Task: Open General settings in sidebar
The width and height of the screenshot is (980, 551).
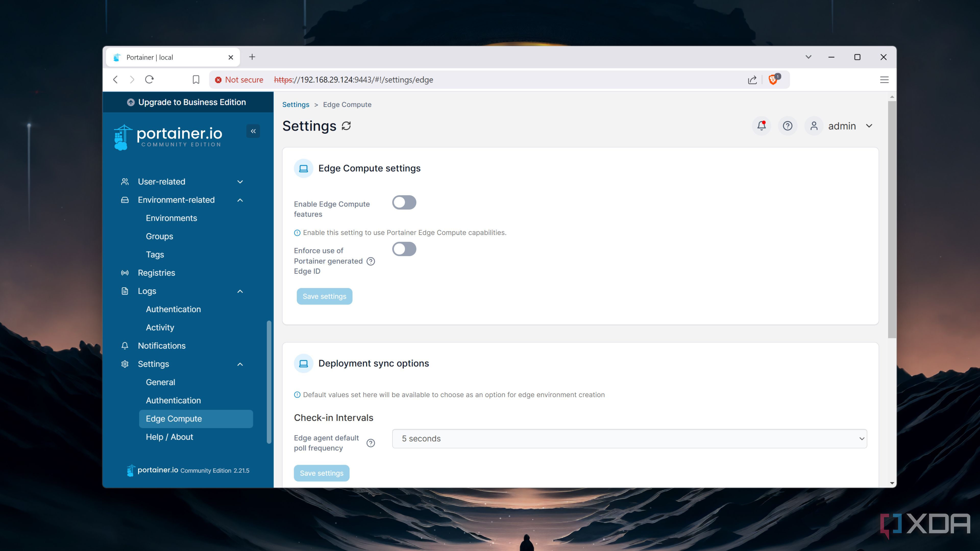Action: 160,382
